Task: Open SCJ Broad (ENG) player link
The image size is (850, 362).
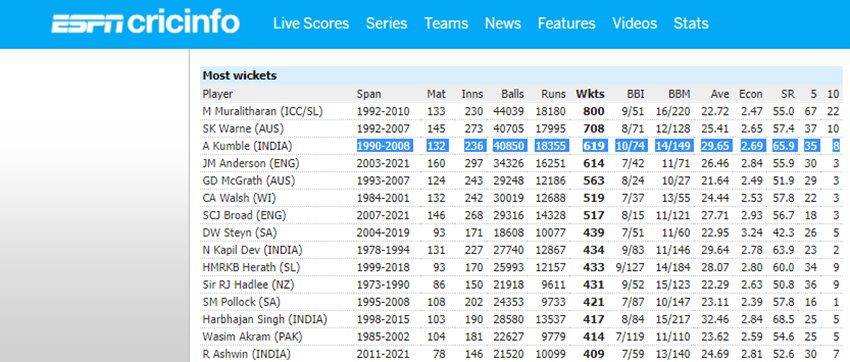Action: [x=244, y=216]
